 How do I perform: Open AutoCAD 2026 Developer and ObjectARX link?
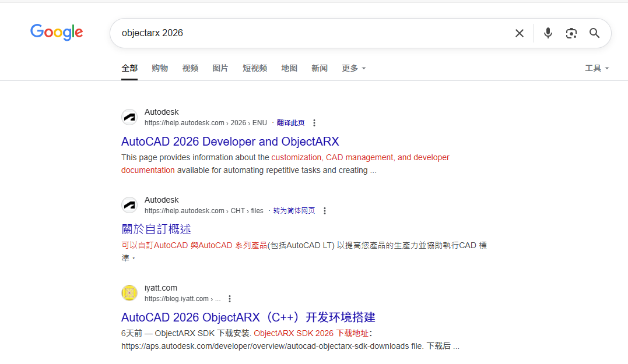(230, 142)
